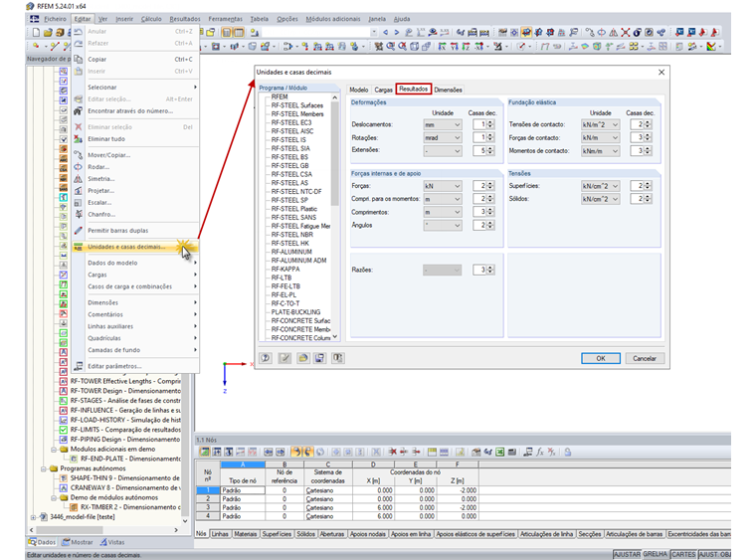This screenshot has width=756, height=560.
Task: Click the Padrão cell in row 1
Action: (x=243, y=490)
